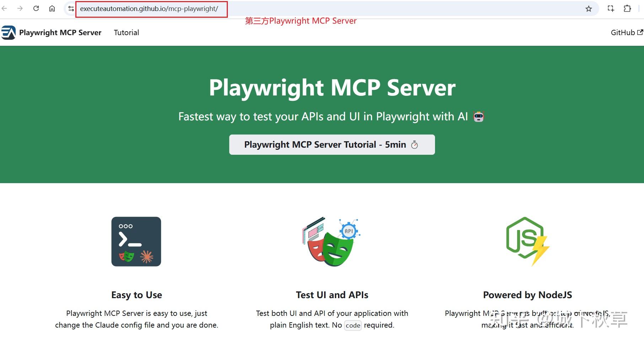Screen dimensions: 644x345
Task: Open the Playwright MCP Server Tutorial - 5min button
Action: [x=331, y=144]
